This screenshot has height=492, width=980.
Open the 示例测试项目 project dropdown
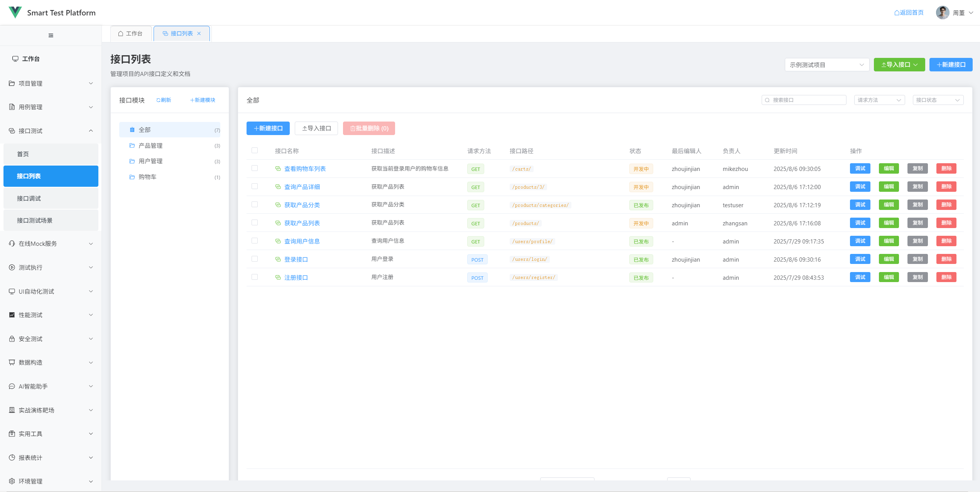826,65
